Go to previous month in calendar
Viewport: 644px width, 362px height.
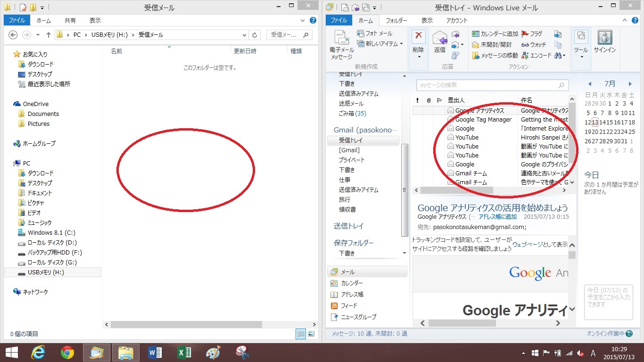pos(589,84)
